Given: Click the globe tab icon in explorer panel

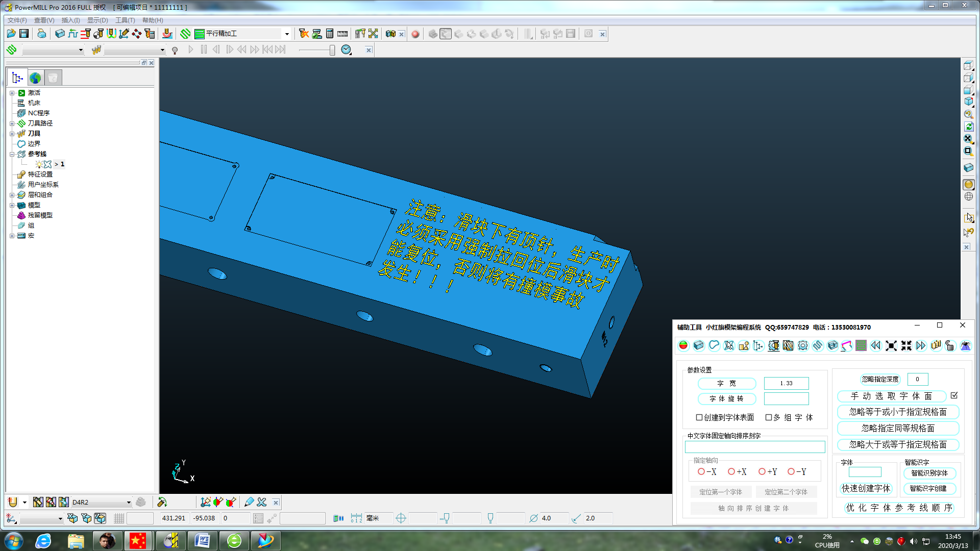Looking at the screenshot, I should [35, 78].
